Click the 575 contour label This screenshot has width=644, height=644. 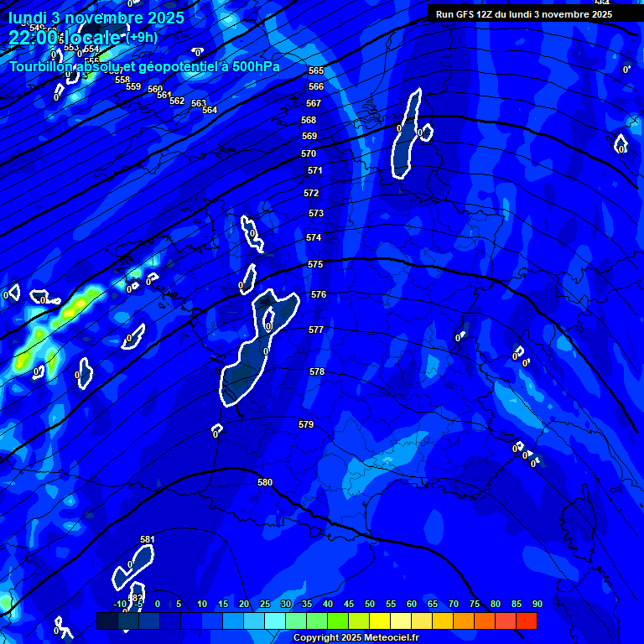315,264
